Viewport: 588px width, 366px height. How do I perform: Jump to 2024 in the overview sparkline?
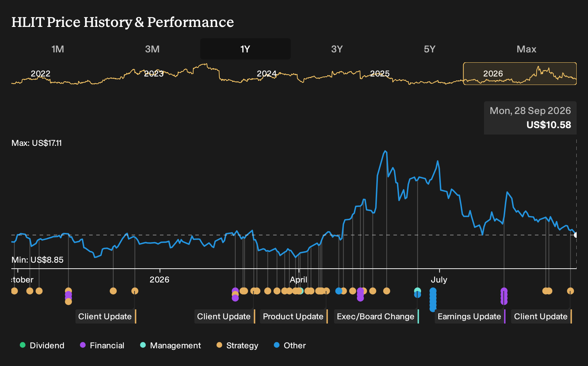[266, 74]
